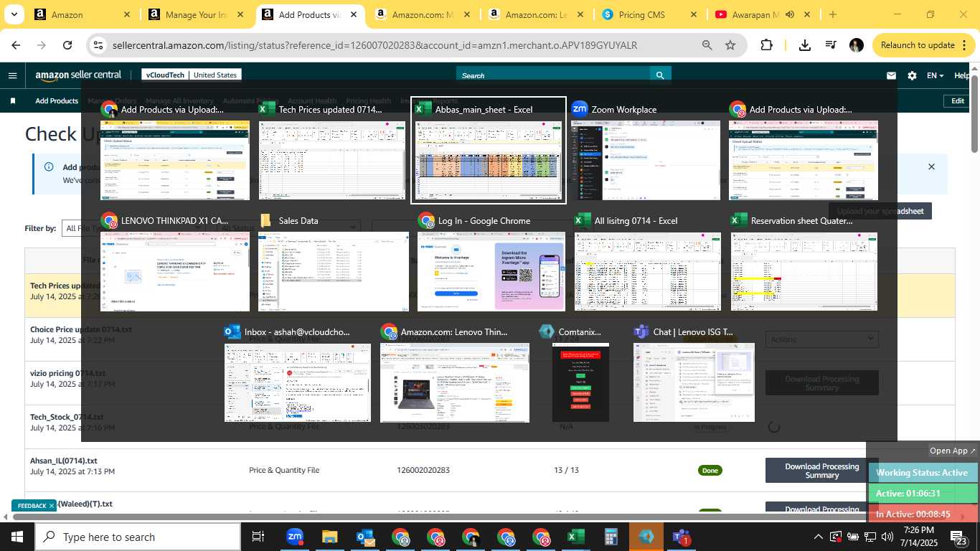Screen dimensions: 980x551
Task: Open the Seller Central hamburger menu
Action: (x=12, y=75)
